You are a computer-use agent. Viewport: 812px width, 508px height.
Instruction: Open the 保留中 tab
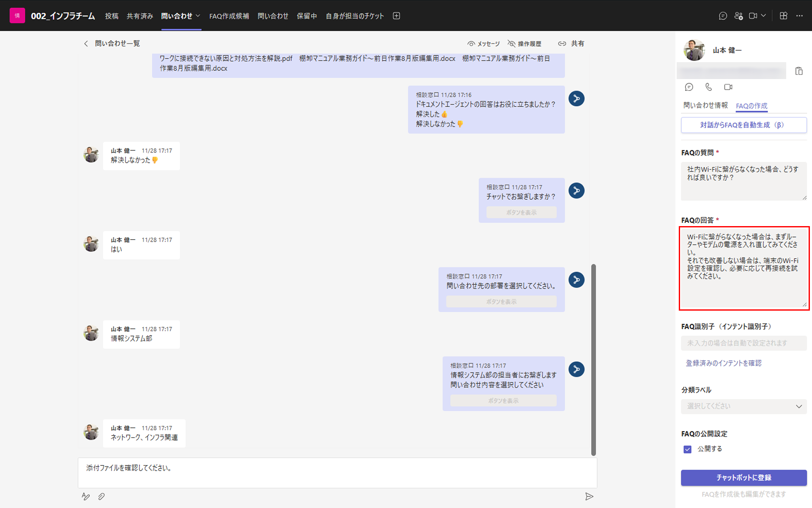pyautogui.click(x=307, y=16)
